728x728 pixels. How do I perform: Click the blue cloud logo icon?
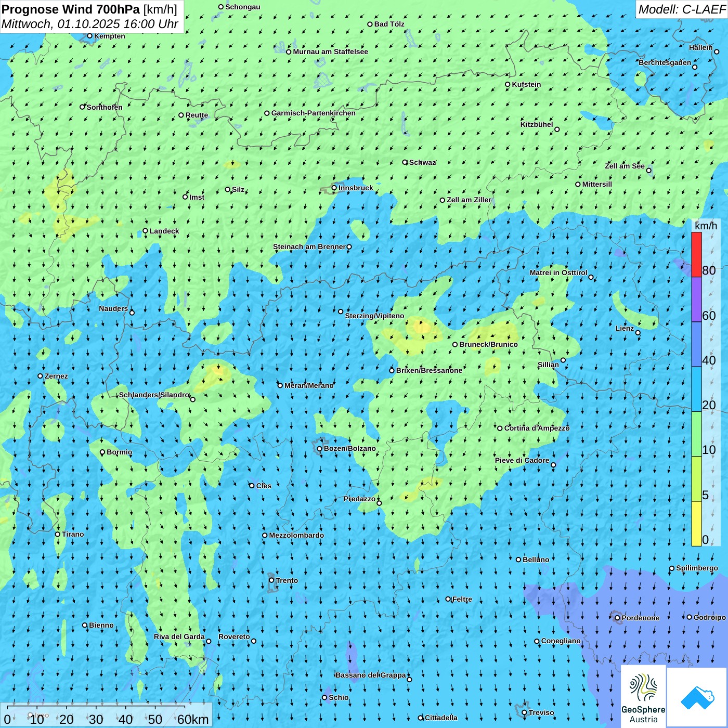[697, 697]
